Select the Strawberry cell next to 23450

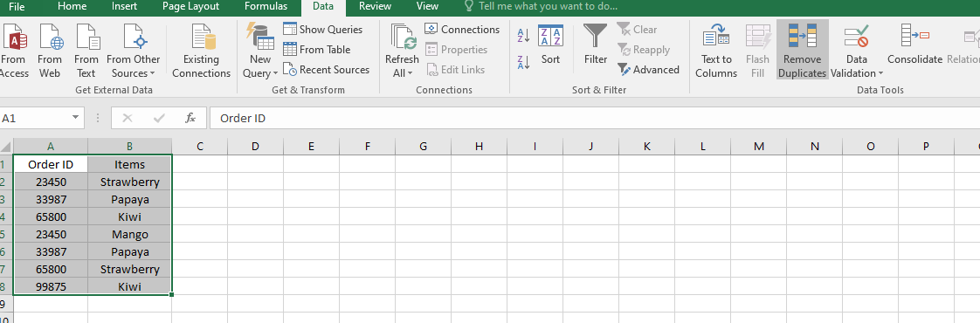[130, 182]
